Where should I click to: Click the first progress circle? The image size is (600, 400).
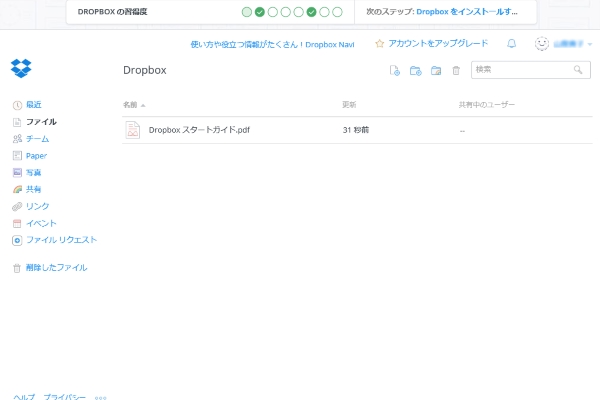pyautogui.click(x=247, y=12)
